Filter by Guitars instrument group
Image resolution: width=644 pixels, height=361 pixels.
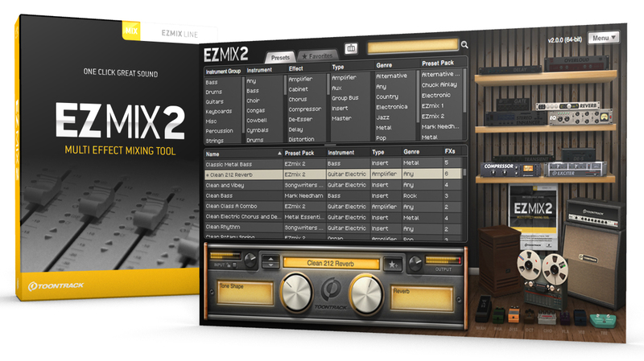click(x=215, y=101)
